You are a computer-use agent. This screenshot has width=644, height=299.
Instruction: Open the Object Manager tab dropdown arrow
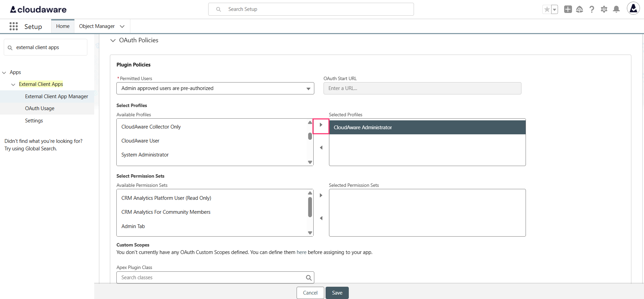coord(122,27)
